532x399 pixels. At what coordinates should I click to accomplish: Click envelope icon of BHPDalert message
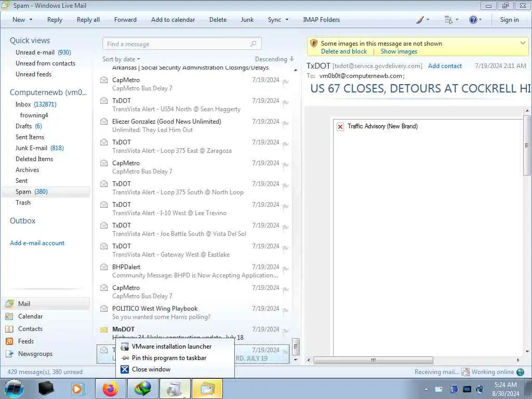coord(104,267)
